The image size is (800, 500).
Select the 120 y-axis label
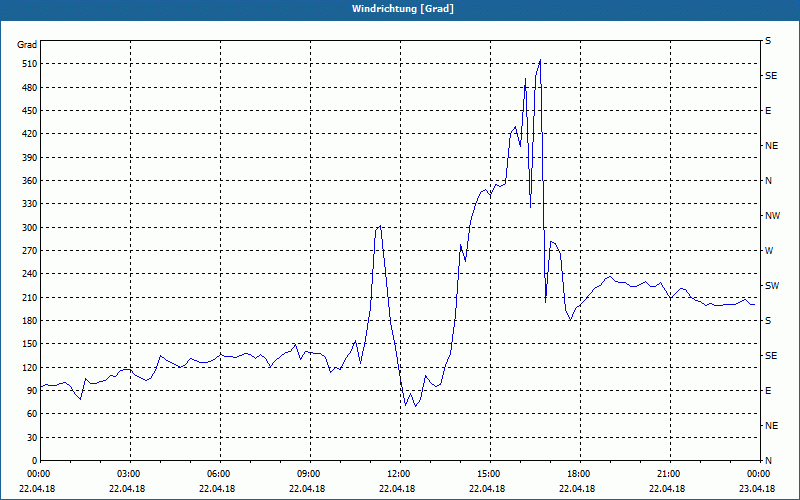pyautogui.click(x=30, y=367)
